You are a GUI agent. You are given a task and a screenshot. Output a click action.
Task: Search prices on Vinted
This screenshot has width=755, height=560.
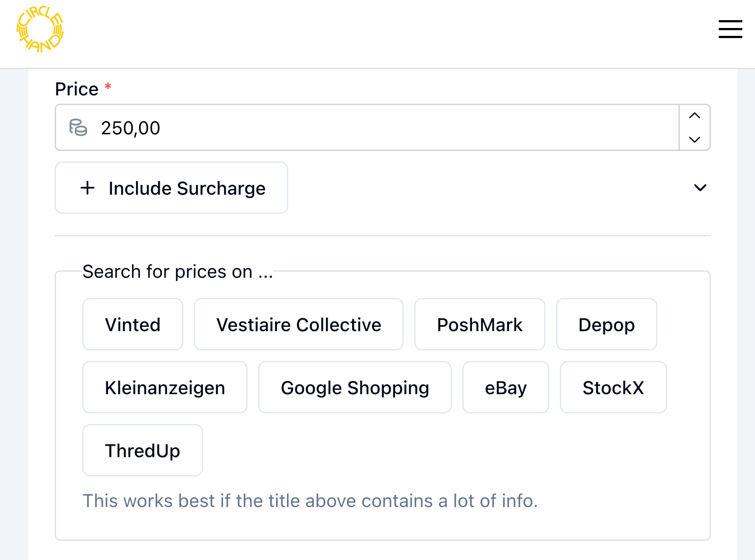[x=133, y=324]
